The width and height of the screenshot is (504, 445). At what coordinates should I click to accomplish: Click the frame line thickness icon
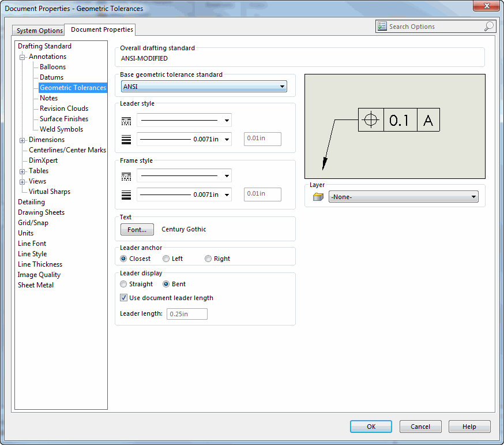click(x=126, y=195)
